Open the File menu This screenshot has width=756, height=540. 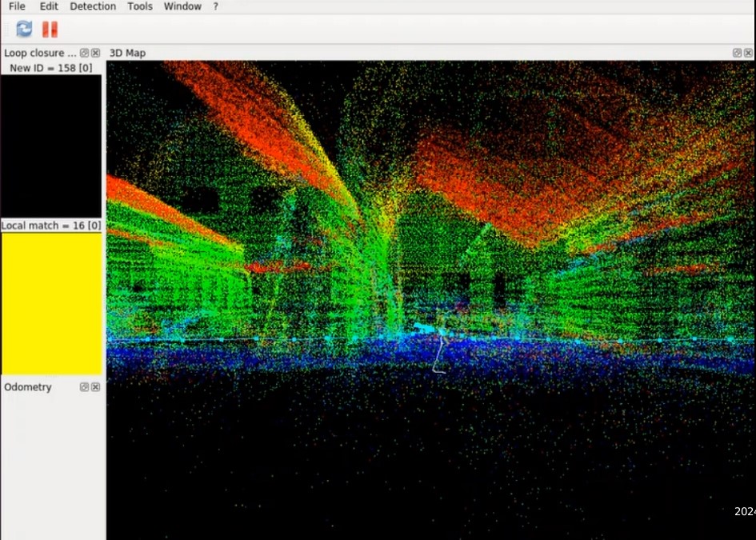(17, 6)
